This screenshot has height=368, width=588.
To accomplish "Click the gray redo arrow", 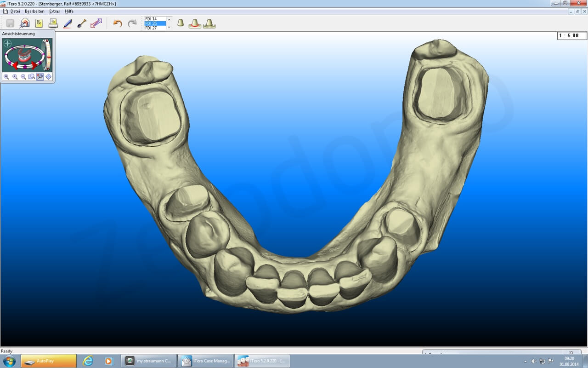I will 132,23.
